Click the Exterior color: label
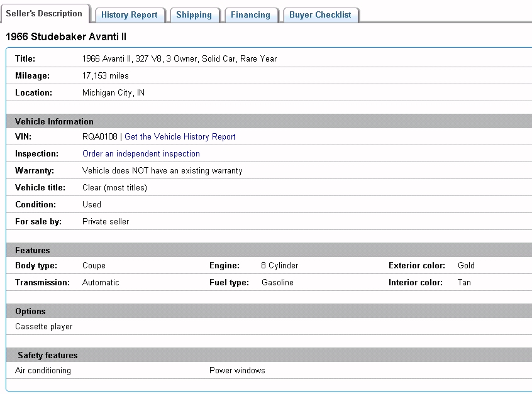This screenshot has height=394, width=532. tap(417, 265)
